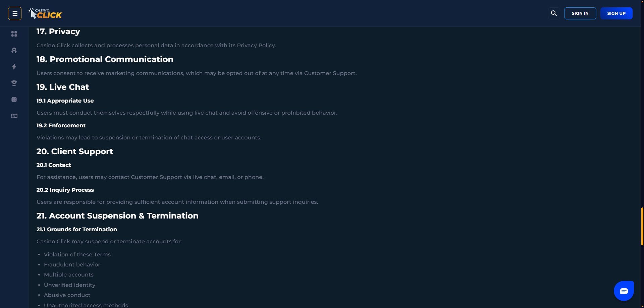The width and height of the screenshot is (644, 308).
Task: Click the SIGN UP button
Action: 616,13
